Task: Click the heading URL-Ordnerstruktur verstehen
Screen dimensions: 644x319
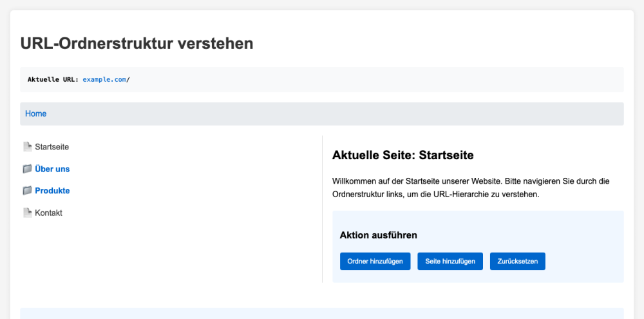Action: click(x=137, y=44)
